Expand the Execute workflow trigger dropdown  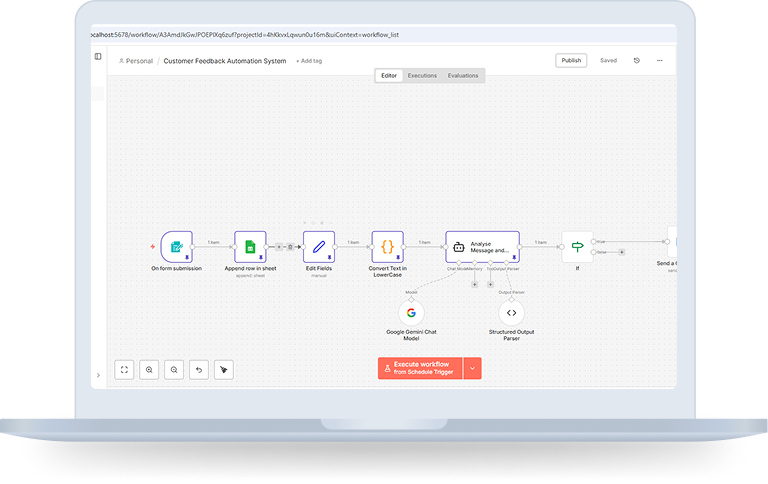click(472, 368)
